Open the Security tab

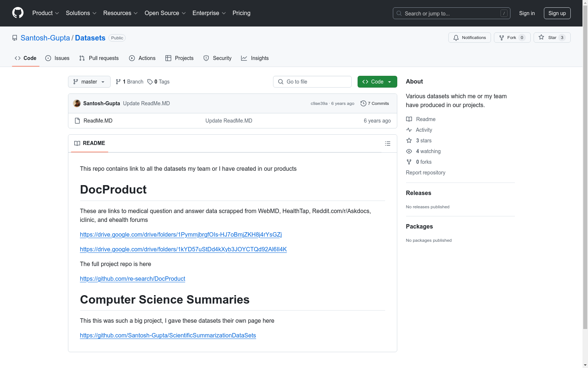(x=218, y=58)
